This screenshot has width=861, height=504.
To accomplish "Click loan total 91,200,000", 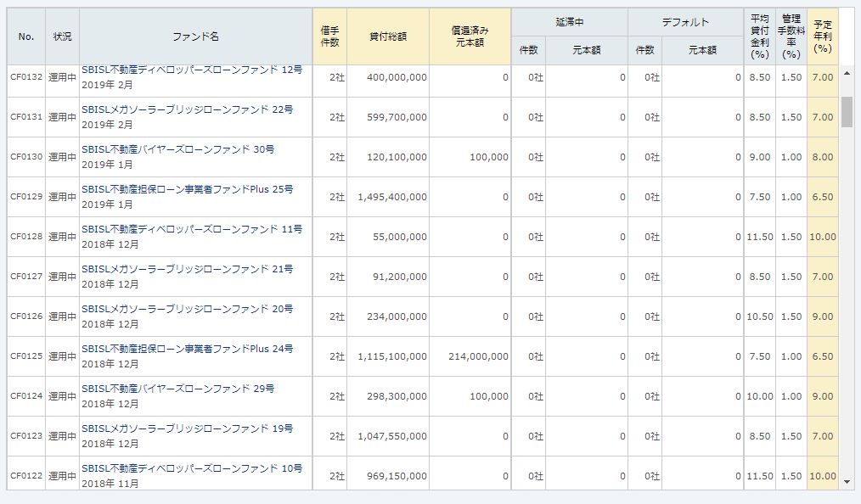I will (400, 277).
